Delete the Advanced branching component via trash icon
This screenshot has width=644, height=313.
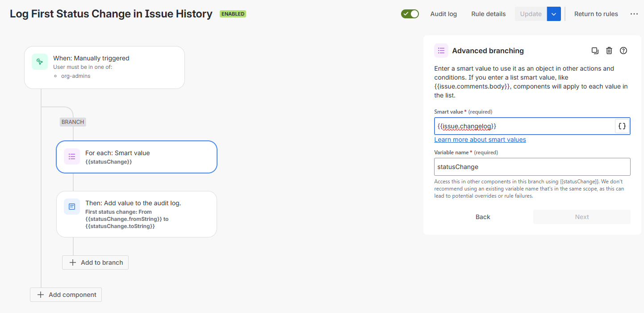point(609,51)
